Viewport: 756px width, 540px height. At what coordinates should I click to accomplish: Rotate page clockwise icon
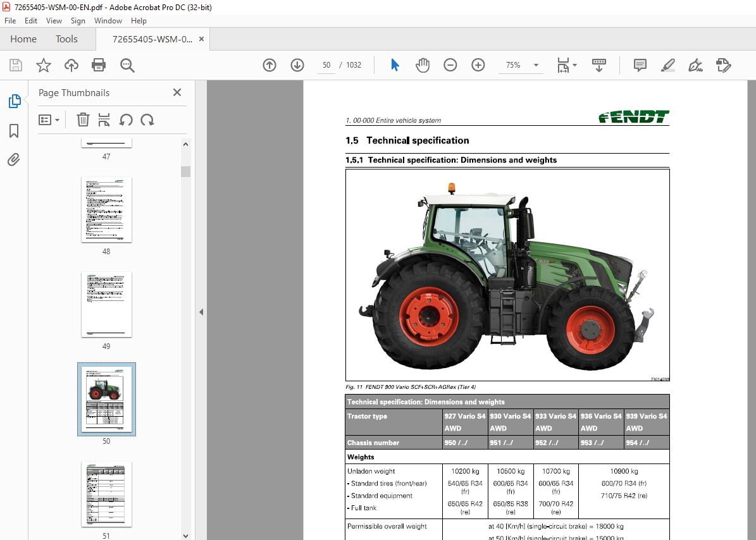(x=147, y=120)
